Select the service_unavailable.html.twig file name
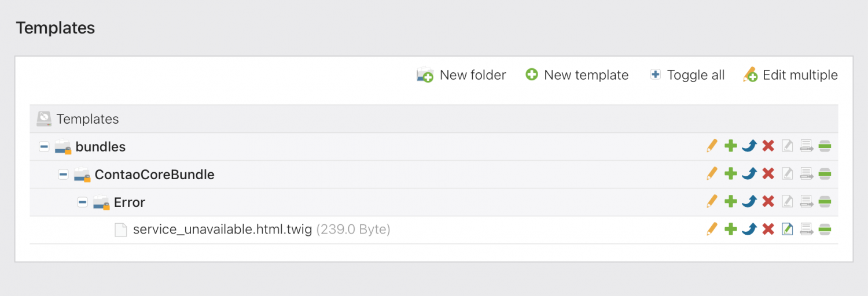Screen dimensions: 868x296 click(x=222, y=230)
